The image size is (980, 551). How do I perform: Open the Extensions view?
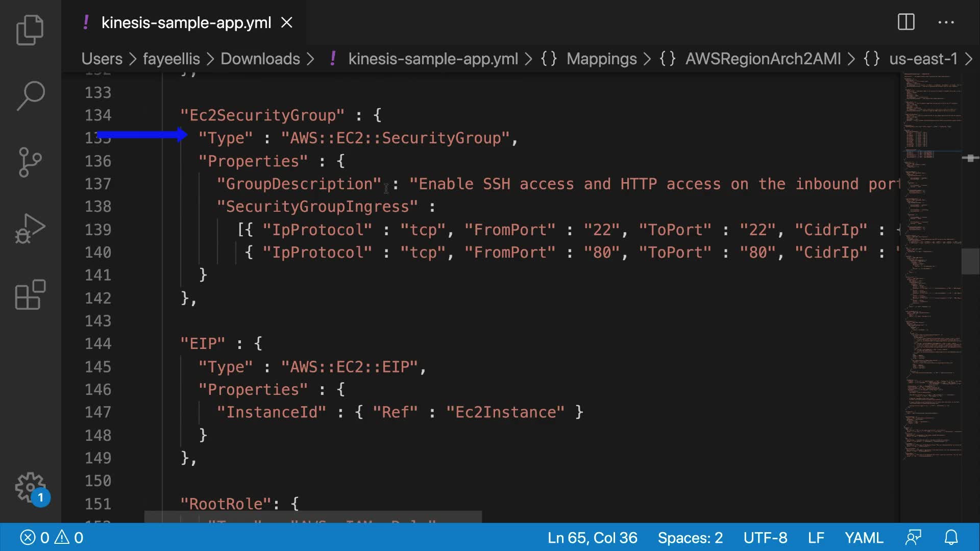tap(30, 294)
